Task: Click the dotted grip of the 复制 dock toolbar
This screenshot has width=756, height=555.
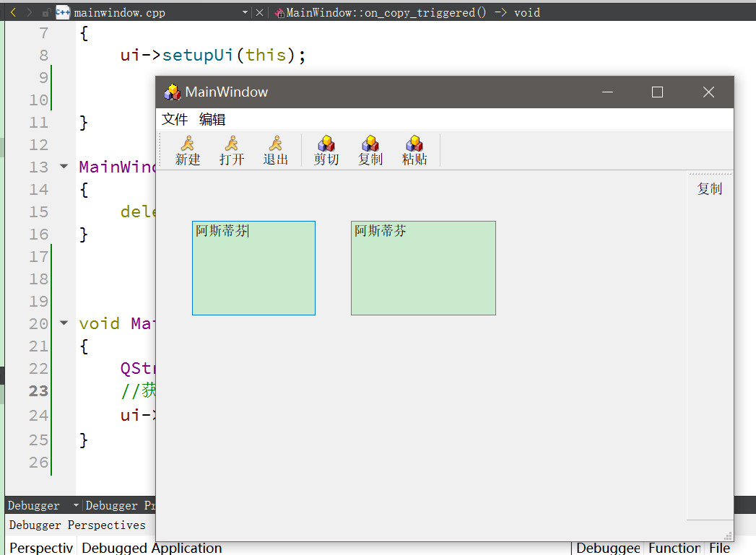Action: (x=710, y=173)
